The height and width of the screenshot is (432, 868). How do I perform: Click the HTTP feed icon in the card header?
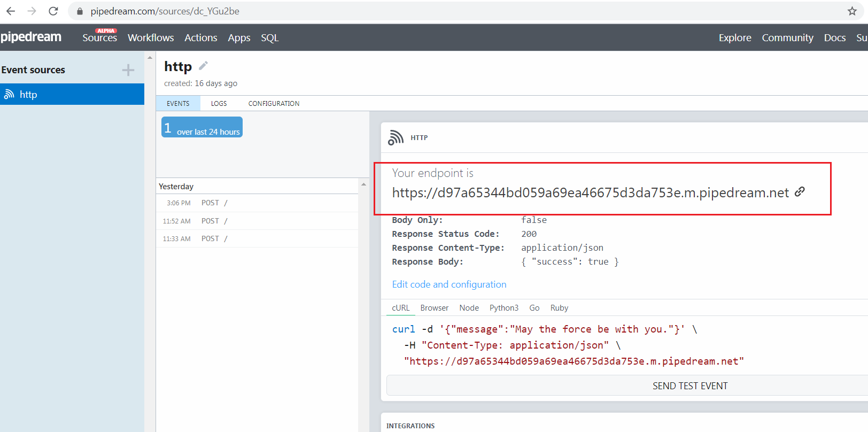pyautogui.click(x=396, y=137)
